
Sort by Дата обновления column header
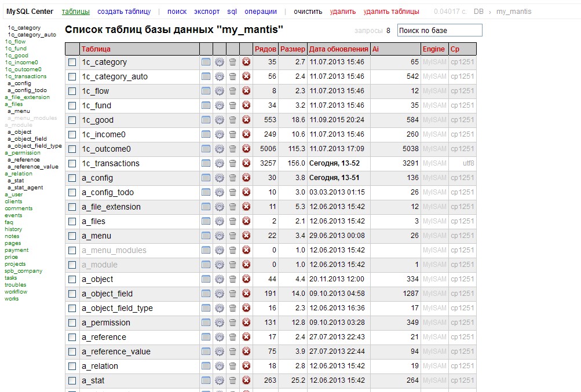pyautogui.click(x=339, y=49)
